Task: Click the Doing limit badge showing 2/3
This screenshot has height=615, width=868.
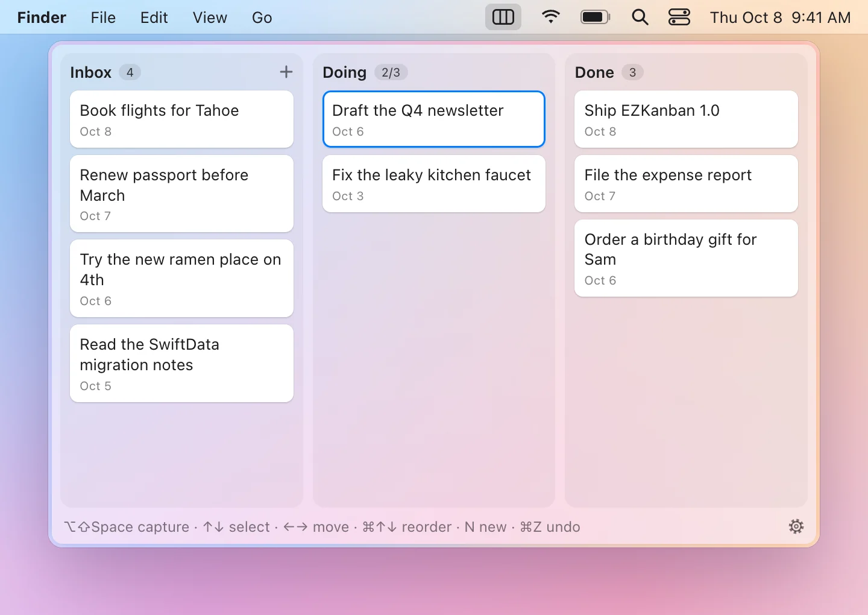Action: click(391, 72)
